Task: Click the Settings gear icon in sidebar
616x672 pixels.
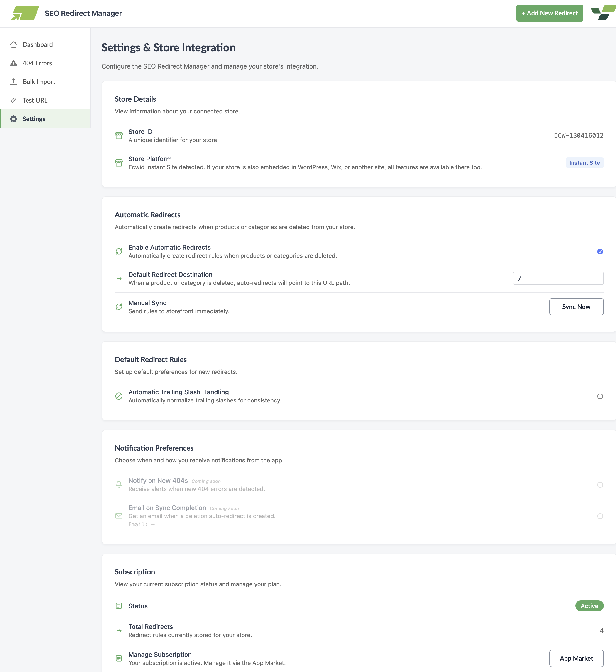Action: (14, 119)
